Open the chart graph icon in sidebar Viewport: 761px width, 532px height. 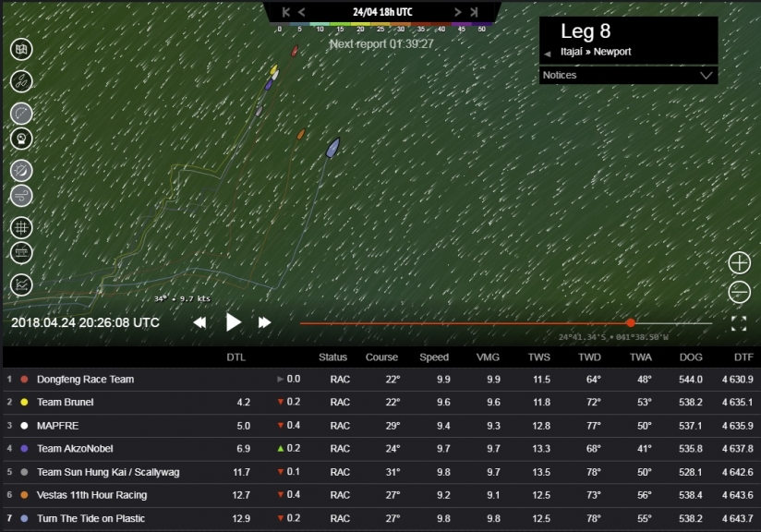[x=21, y=284]
